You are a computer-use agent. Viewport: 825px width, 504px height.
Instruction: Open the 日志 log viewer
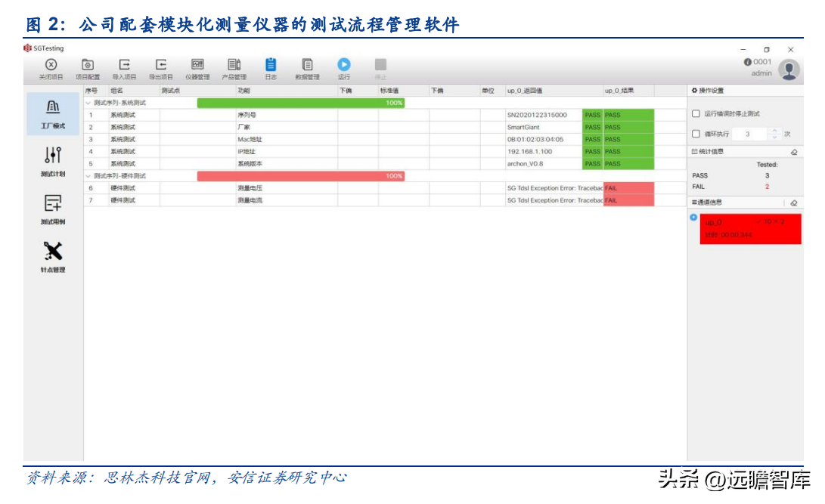click(271, 66)
